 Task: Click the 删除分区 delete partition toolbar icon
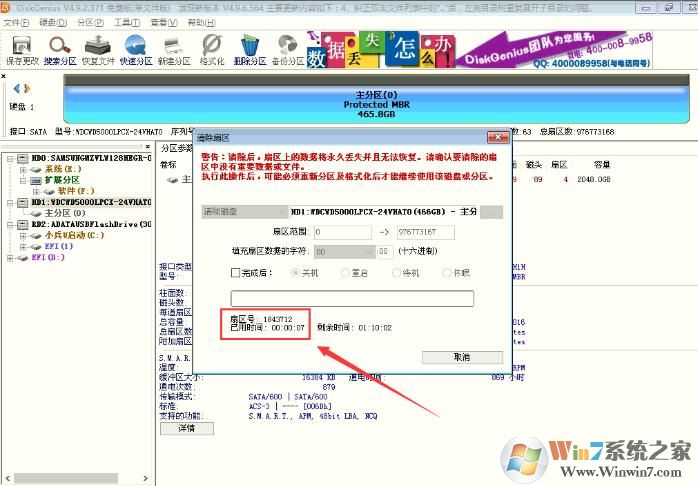[x=250, y=50]
